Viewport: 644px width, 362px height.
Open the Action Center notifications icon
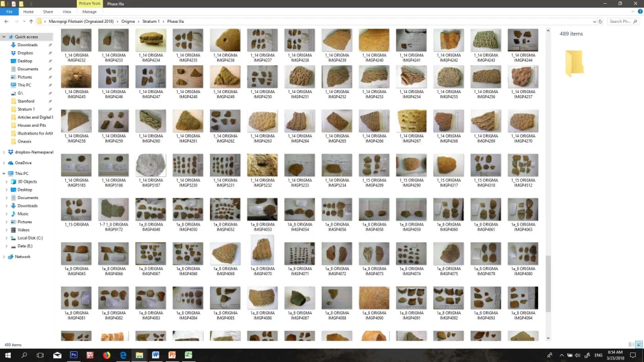tap(633, 355)
